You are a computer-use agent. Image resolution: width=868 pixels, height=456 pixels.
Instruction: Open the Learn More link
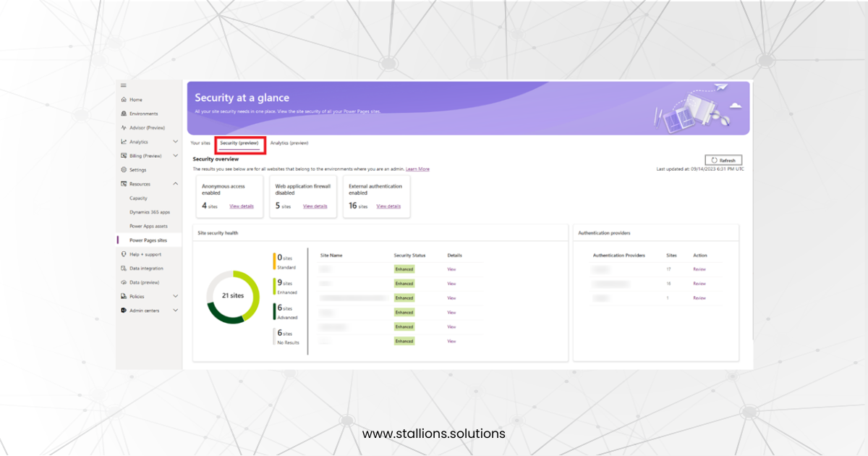pos(417,169)
